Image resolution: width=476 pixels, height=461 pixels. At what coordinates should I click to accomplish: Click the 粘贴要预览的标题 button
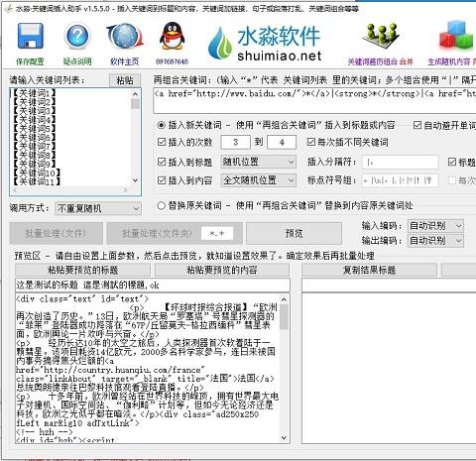[x=82, y=270]
